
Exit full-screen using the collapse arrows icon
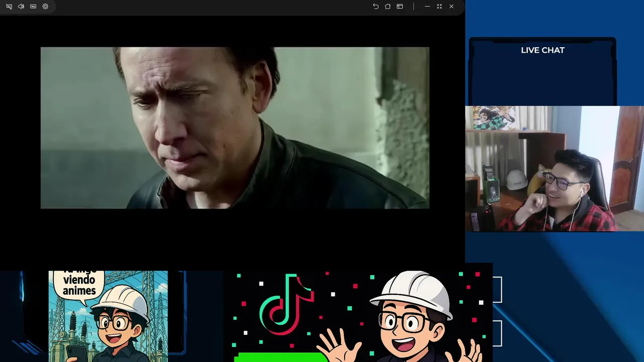coord(439,7)
